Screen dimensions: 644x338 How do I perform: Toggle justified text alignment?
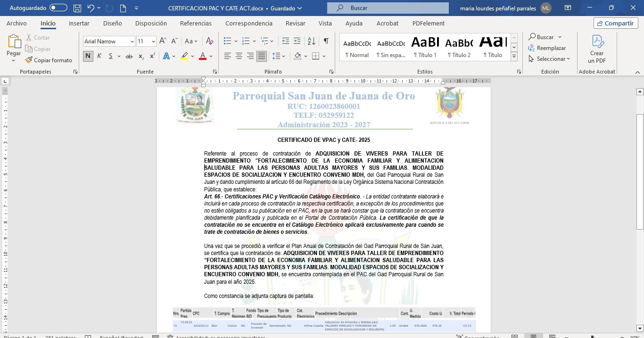(261, 56)
